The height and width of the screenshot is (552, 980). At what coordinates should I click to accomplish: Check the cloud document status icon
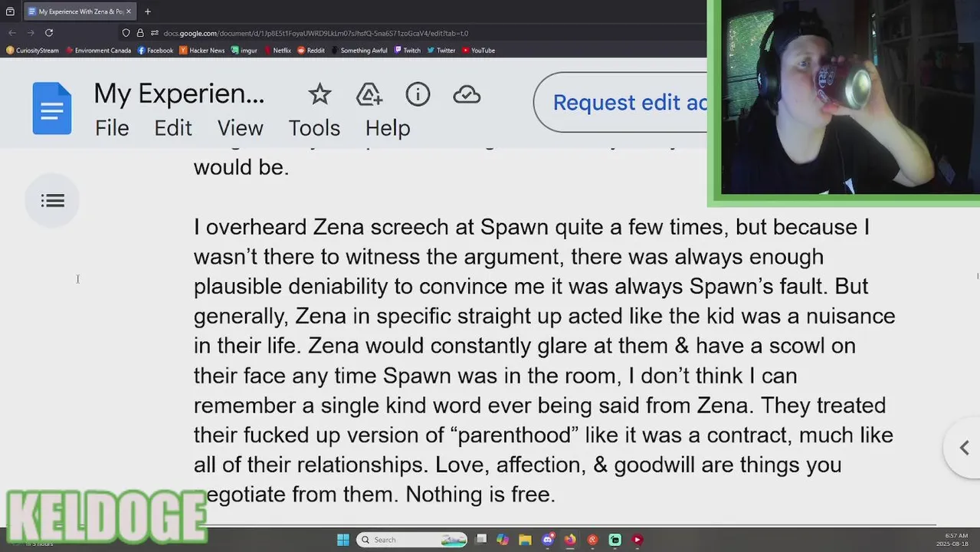pyautogui.click(x=467, y=95)
